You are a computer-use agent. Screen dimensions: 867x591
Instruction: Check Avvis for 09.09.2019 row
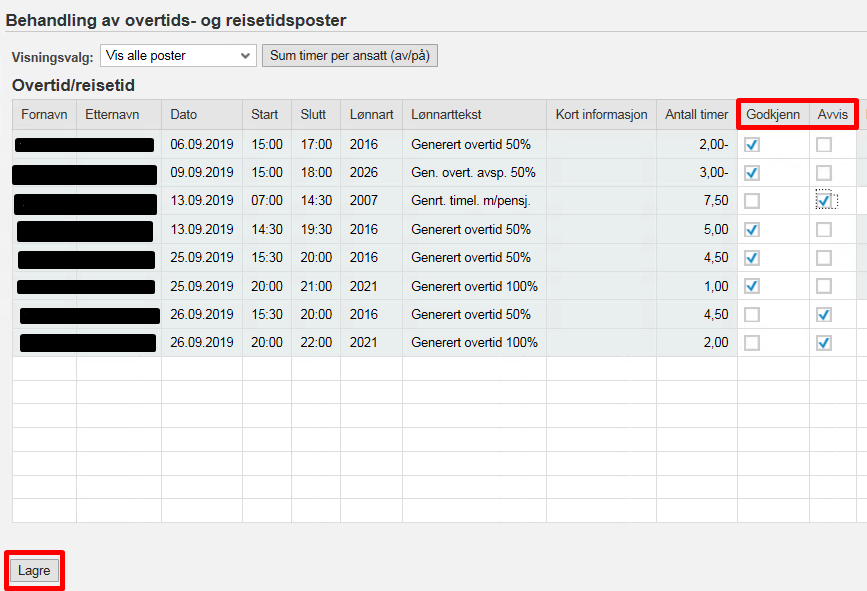point(823,173)
